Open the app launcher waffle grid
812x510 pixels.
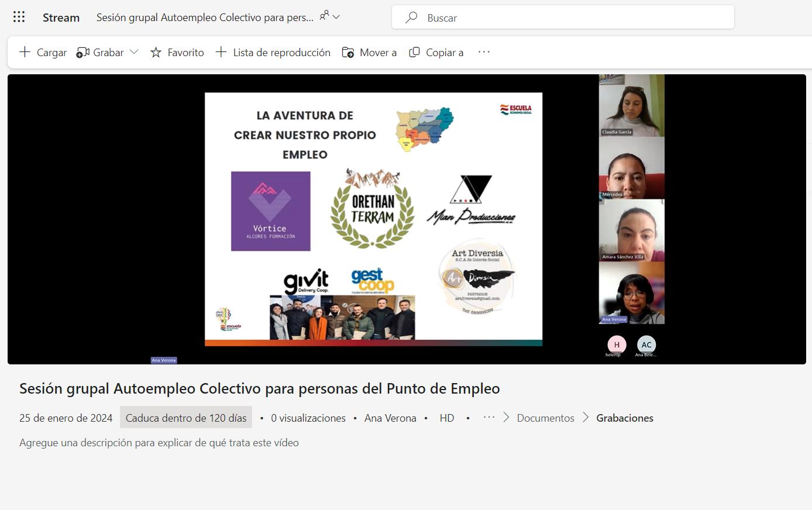[19, 17]
